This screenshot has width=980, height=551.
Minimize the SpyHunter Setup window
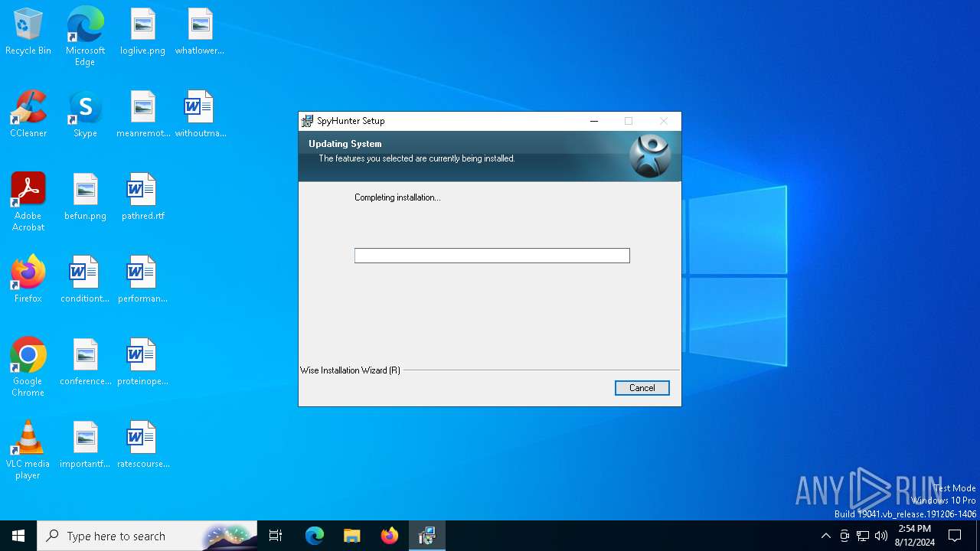593,121
